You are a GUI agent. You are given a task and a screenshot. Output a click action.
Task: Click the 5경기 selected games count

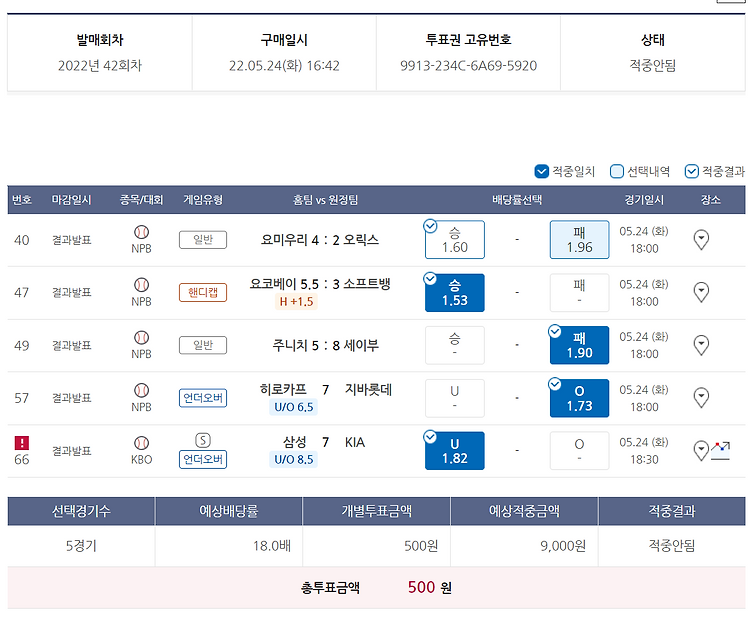tap(81, 546)
